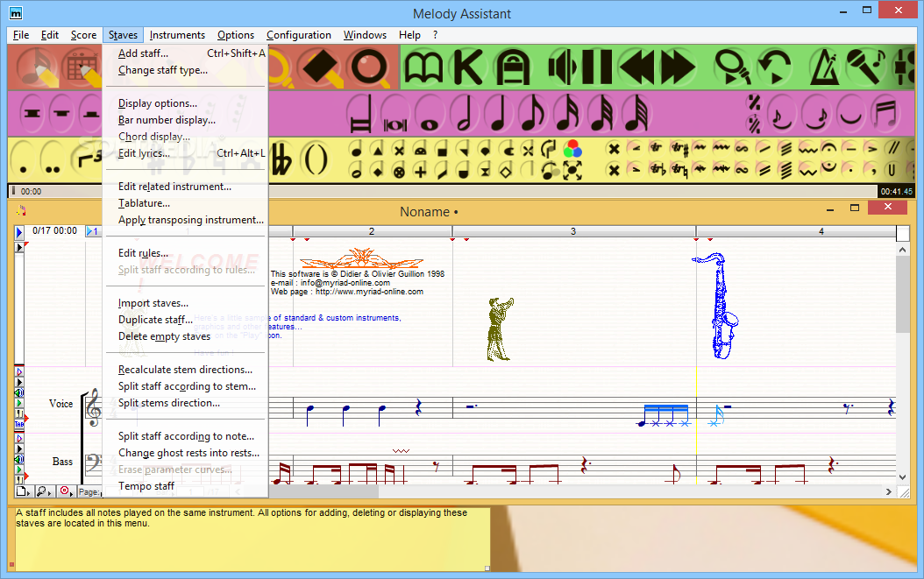This screenshot has height=579, width=924.
Task: Toggle Bass staff green play arrow
Action: point(19,470)
